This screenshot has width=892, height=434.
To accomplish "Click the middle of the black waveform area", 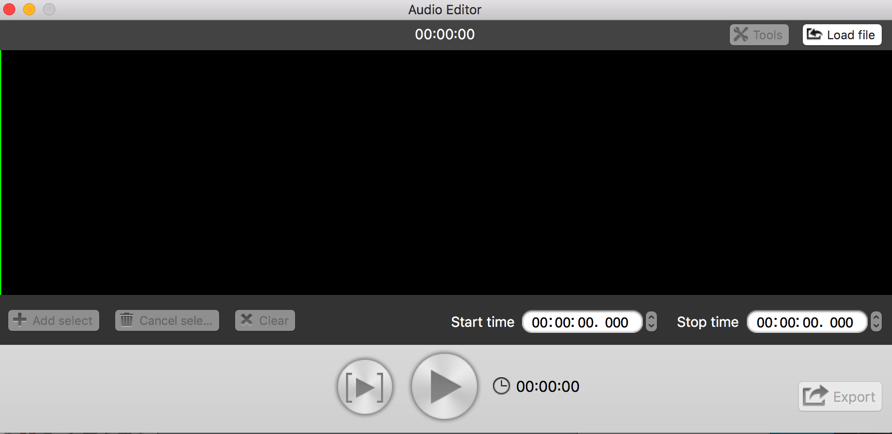I will [x=446, y=172].
